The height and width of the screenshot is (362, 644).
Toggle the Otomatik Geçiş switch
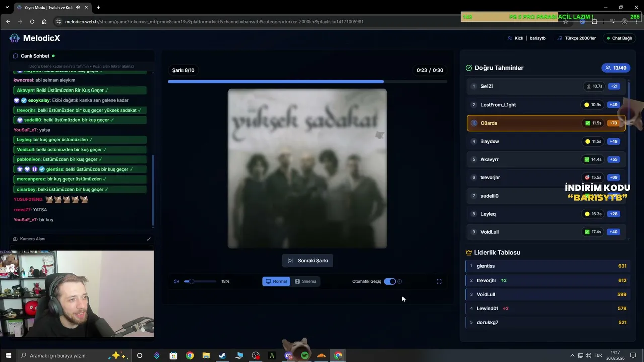(390, 281)
